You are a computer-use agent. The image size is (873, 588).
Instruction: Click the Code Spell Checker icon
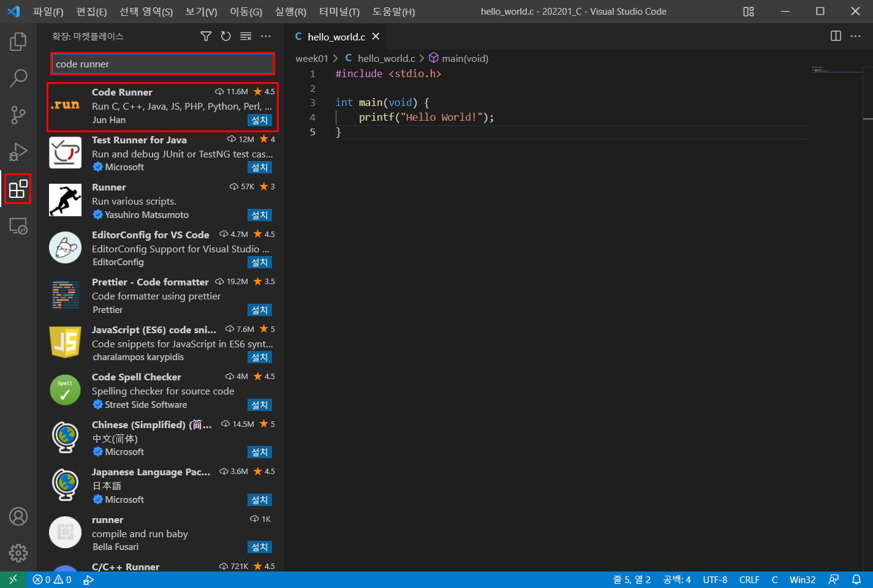tap(66, 390)
